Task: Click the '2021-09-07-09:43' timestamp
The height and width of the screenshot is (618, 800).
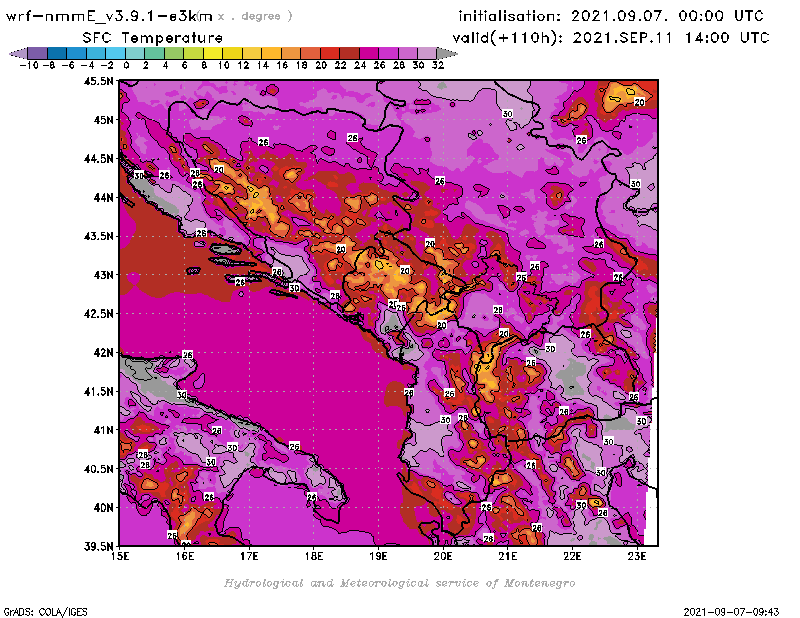Action: pos(731,612)
